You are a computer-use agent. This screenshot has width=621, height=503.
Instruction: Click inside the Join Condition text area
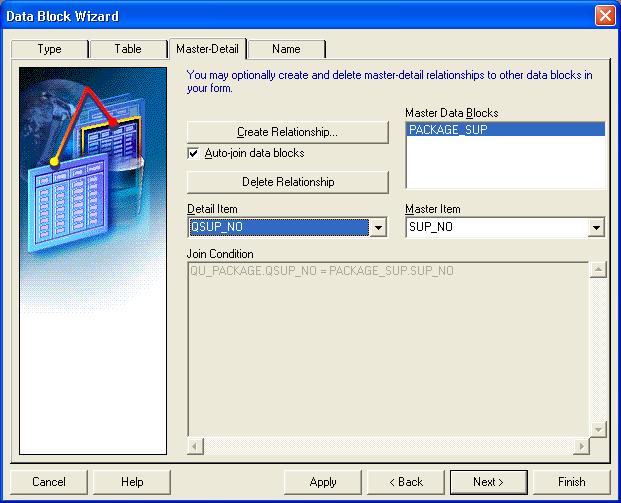pos(387,348)
